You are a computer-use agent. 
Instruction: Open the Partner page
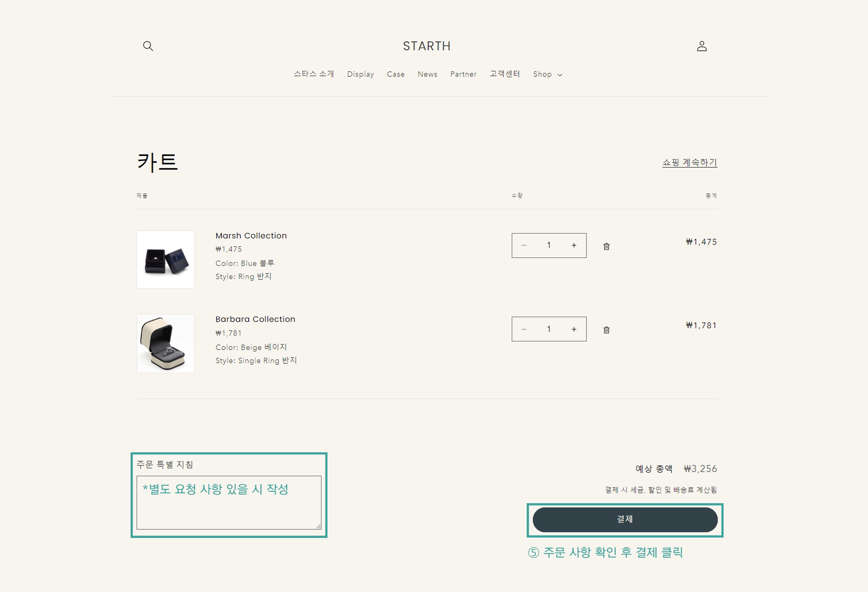coord(463,74)
